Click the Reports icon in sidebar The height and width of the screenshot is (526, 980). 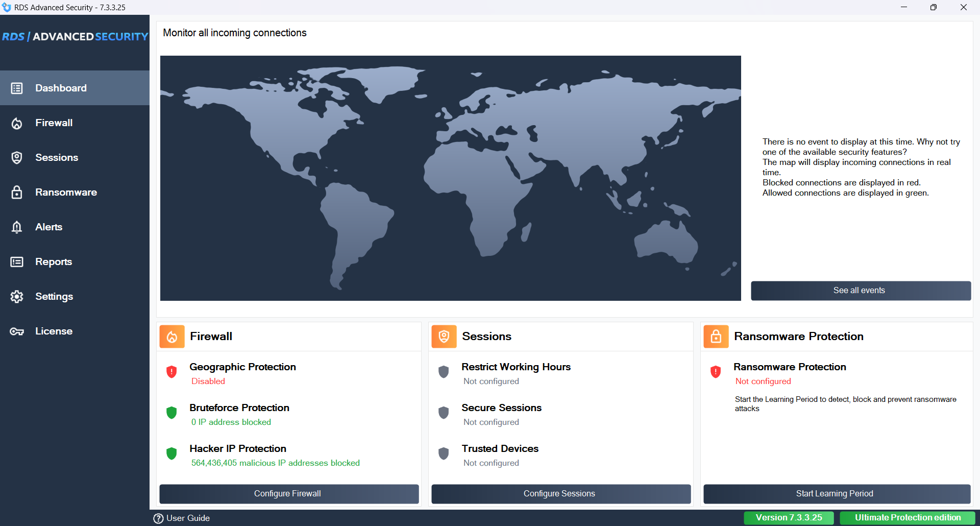[17, 262]
